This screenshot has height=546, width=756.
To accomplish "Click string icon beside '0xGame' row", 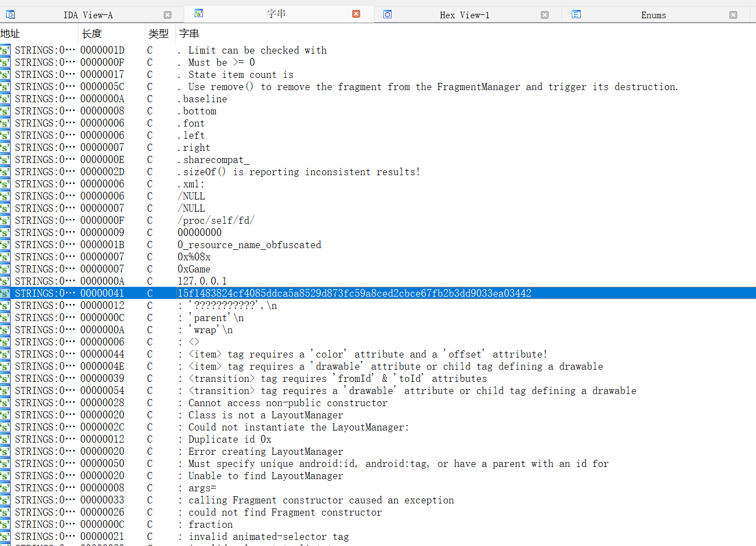I will (x=6, y=269).
